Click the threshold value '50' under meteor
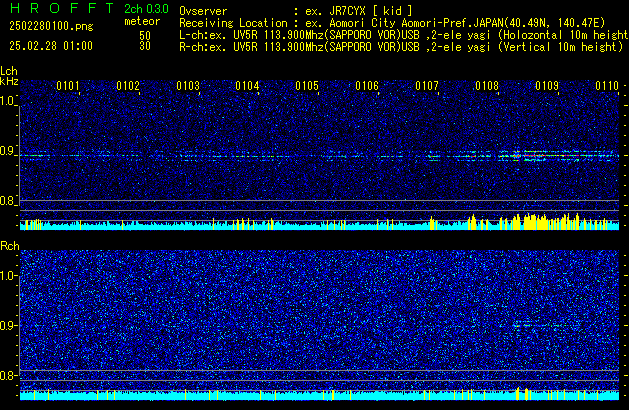Image resolution: width=629 pixels, height=410 pixels. tap(145, 35)
